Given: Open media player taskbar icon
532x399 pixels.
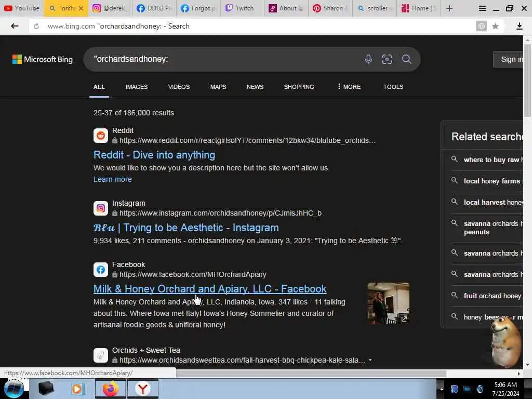Looking at the screenshot, I should coord(77,389).
